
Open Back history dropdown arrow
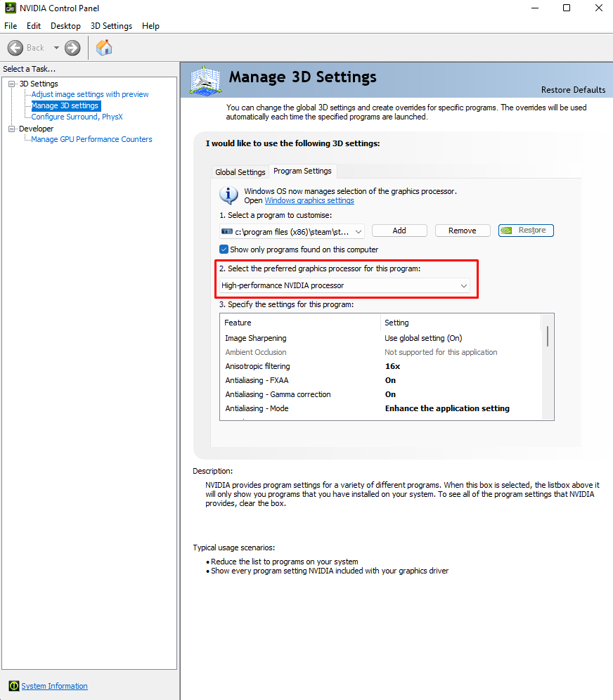pyautogui.click(x=56, y=48)
